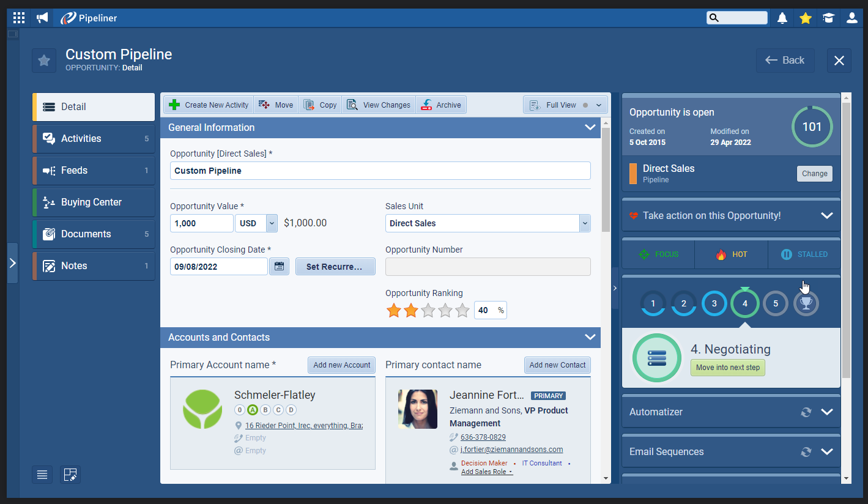Open calendar picker for closing date
This screenshot has width=868, height=504.
[x=279, y=267]
